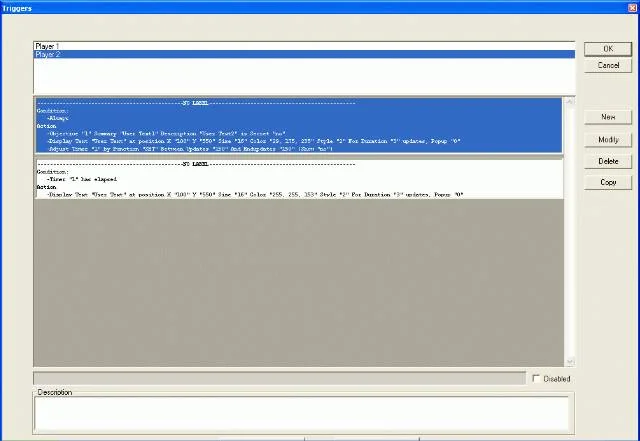Copy the selected trigger
Image resolution: width=640 pixels, height=441 pixels.
tap(608, 183)
